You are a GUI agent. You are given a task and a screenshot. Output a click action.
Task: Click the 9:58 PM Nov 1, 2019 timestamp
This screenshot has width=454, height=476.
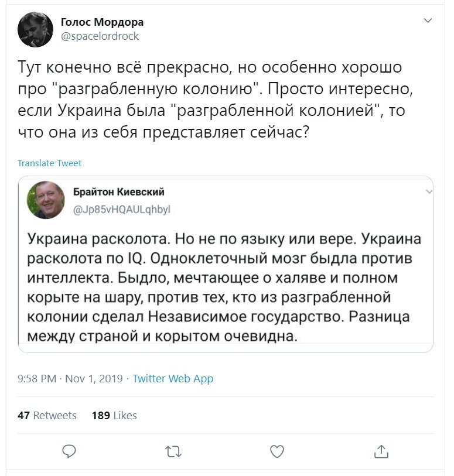tap(70, 379)
